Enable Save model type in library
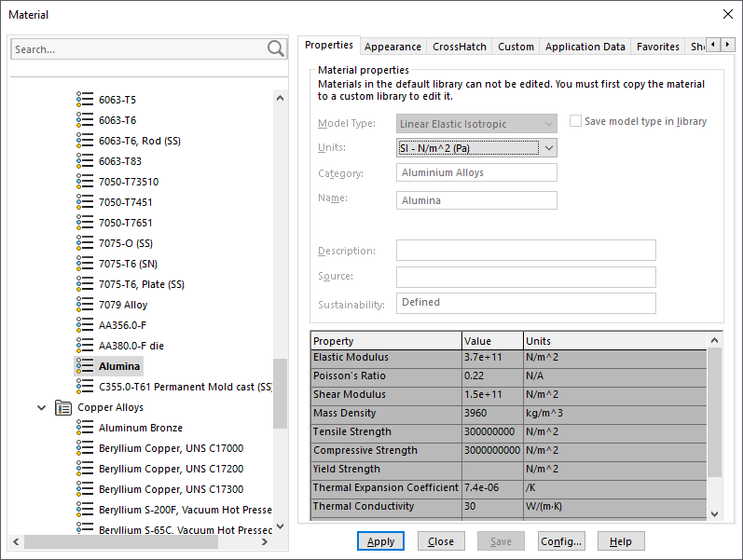The width and height of the screenshot is (743, 560). pyautogui.click(x=575, y=122)
